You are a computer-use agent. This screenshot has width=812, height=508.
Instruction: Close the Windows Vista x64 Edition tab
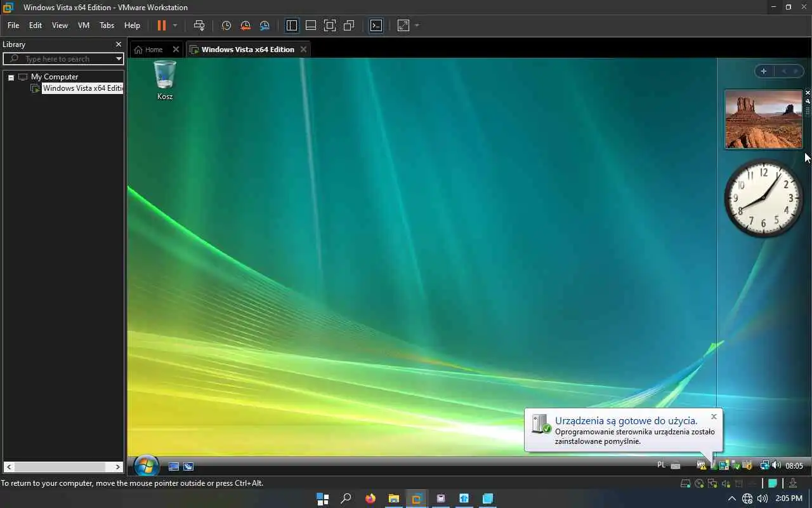coord(303,50)
